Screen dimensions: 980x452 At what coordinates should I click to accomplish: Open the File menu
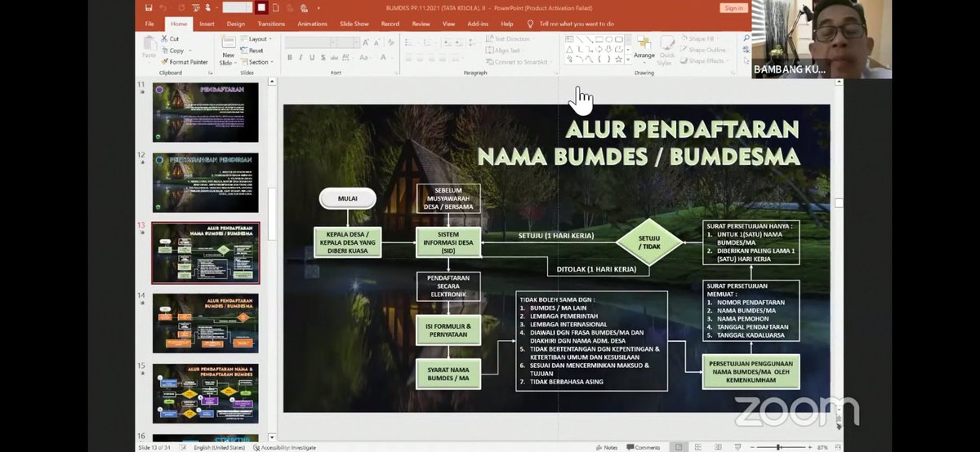(x=149, y=24)
